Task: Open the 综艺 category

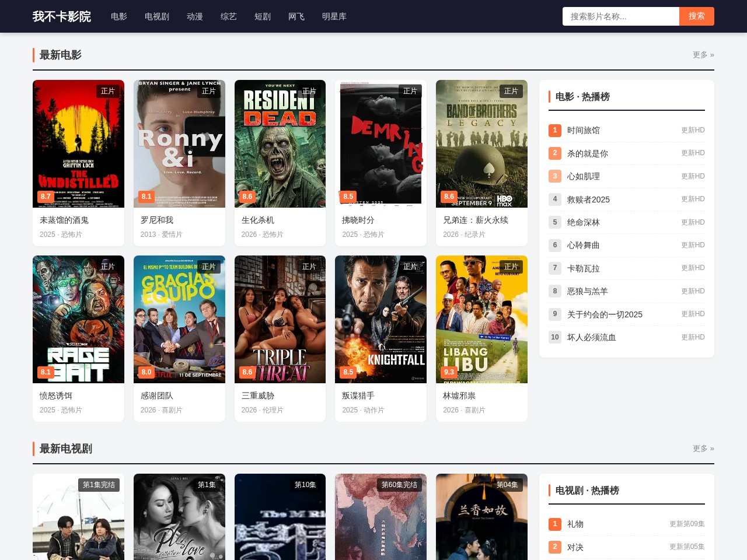Action: (x=229, y=16)
